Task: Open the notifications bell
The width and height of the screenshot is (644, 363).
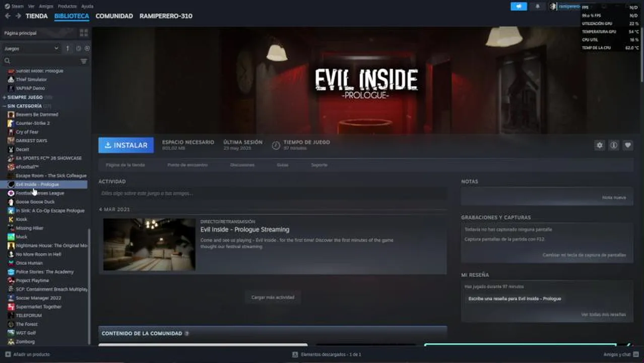Action: [537, 7]
